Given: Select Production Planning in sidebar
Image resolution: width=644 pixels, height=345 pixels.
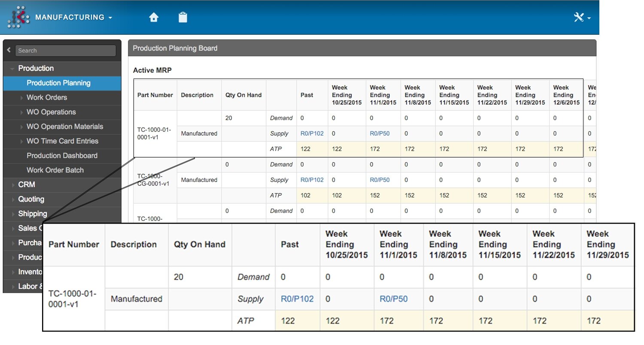Looking at the screenshot, I should point(58,83).
